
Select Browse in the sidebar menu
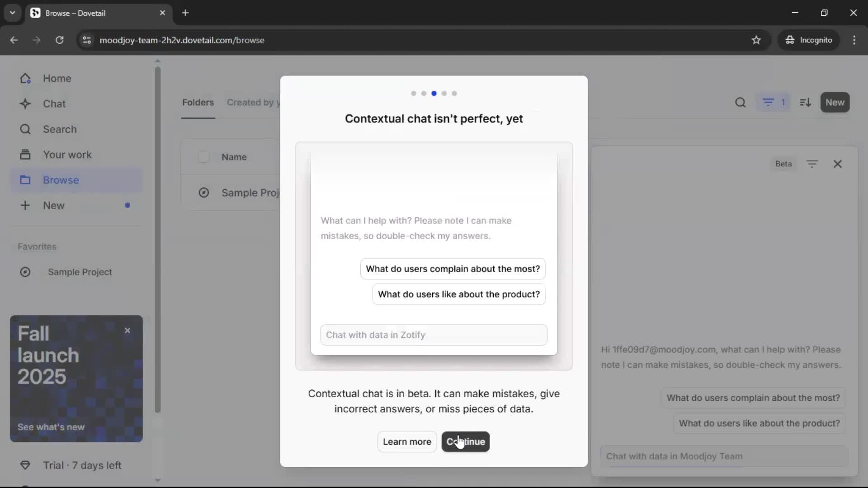point(61,180)
